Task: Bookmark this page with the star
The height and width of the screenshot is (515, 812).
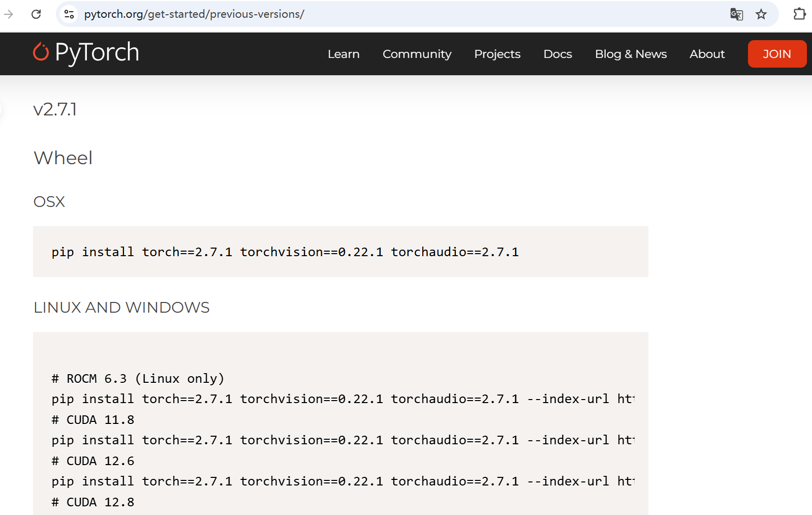Action: point(761,14)
